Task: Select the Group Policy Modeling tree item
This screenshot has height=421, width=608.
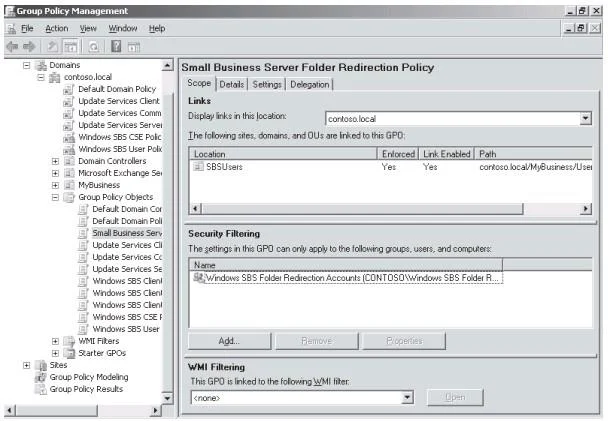Action: [89, 377]
